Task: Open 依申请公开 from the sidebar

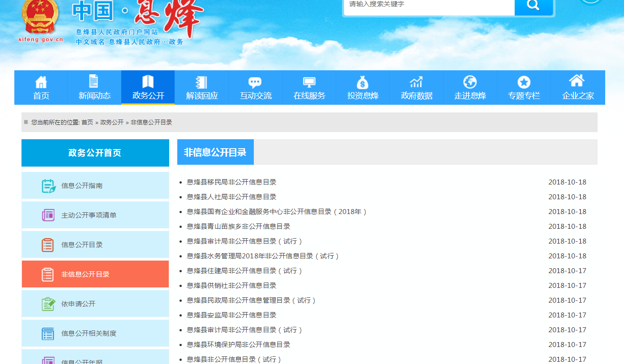Action: tap(78, 304)
